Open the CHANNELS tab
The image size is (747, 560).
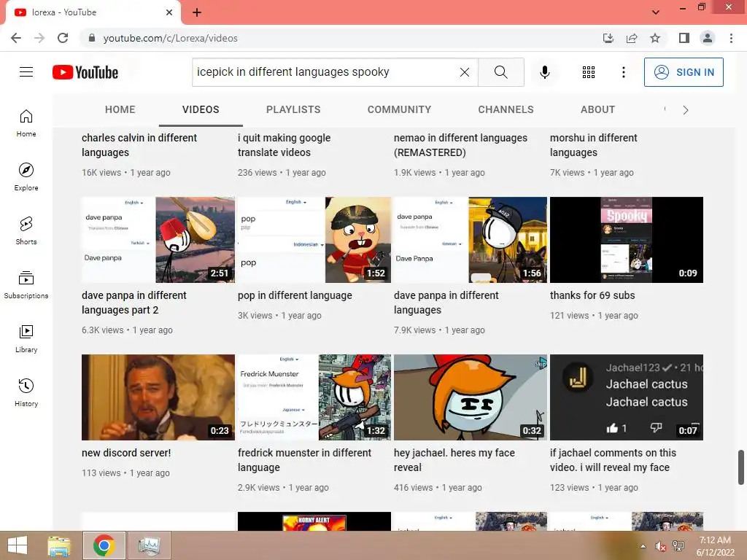506,109
